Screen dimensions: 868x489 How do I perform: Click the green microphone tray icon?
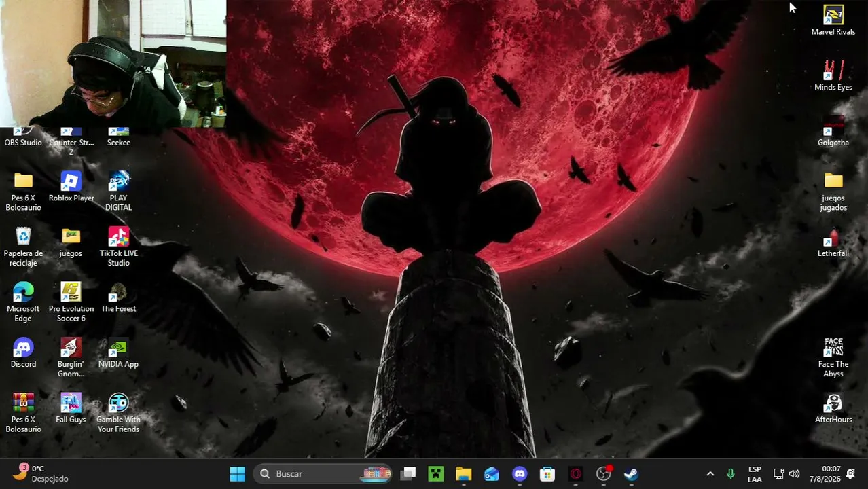click(x=731, y=474)
